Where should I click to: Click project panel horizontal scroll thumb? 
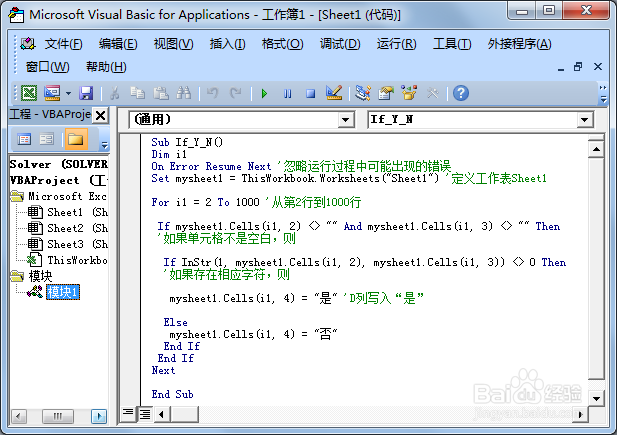click(x=58, y=416)
